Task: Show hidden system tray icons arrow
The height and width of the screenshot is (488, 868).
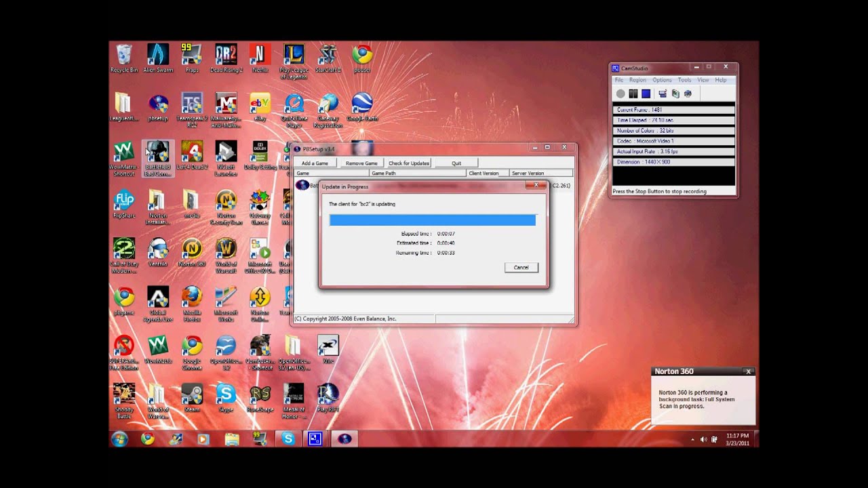Action: pyautogui.click(x=692, y=439)
